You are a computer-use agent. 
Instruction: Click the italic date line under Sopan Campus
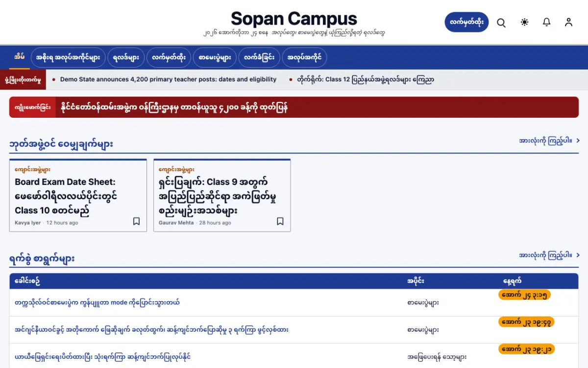[x=294, y=33]
